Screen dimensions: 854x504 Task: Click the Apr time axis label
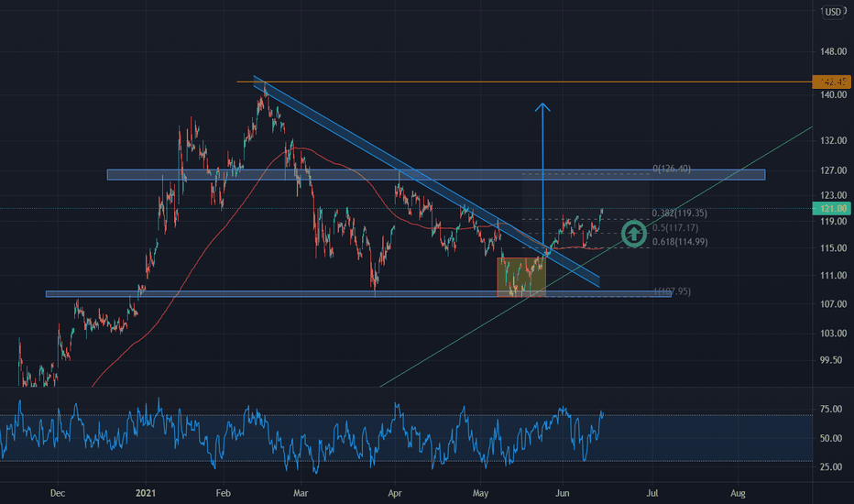click(394, 493)
